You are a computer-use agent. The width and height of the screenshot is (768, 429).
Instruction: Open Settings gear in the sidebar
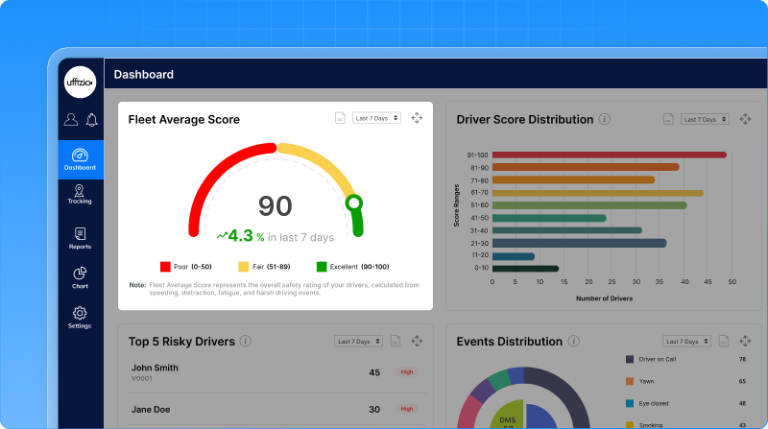click(x=80, y=318)
